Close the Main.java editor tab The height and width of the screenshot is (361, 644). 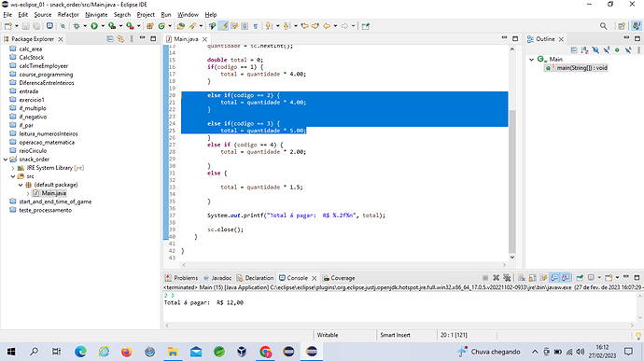tap(204, 39)
